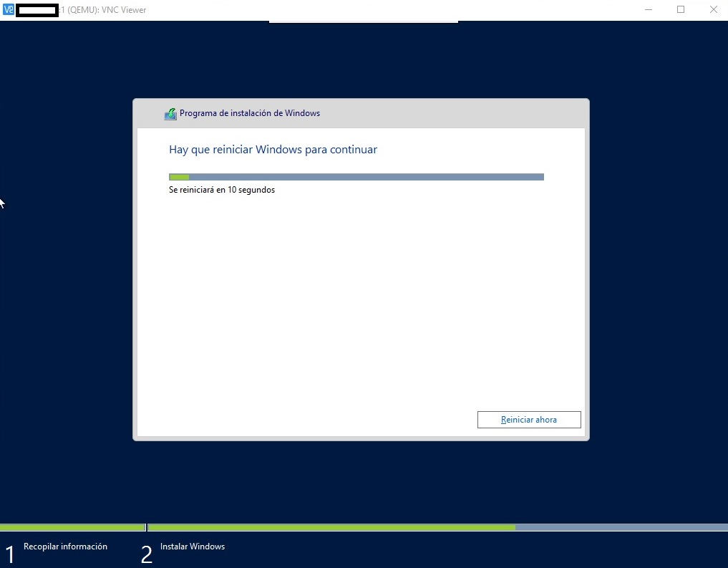Viewport: 728px width, 568px height.
Task: Click the (QEMU): VNC Viewer title text
Action: (106, 10)
